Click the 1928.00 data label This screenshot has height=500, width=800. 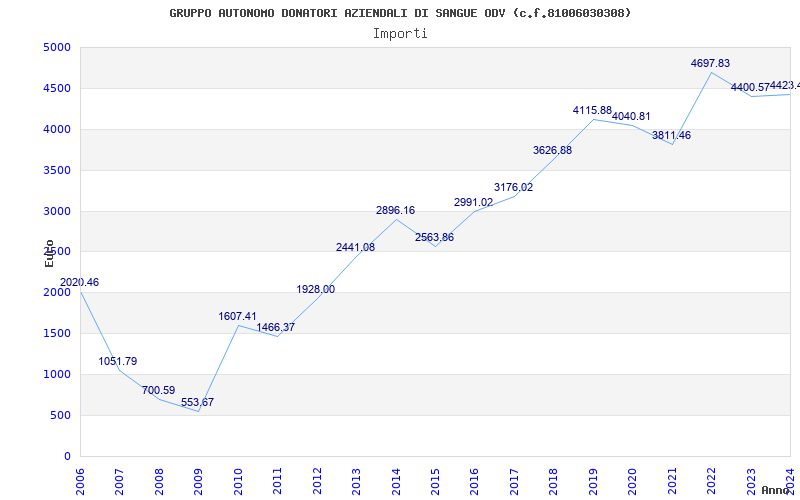coord(316,289)
